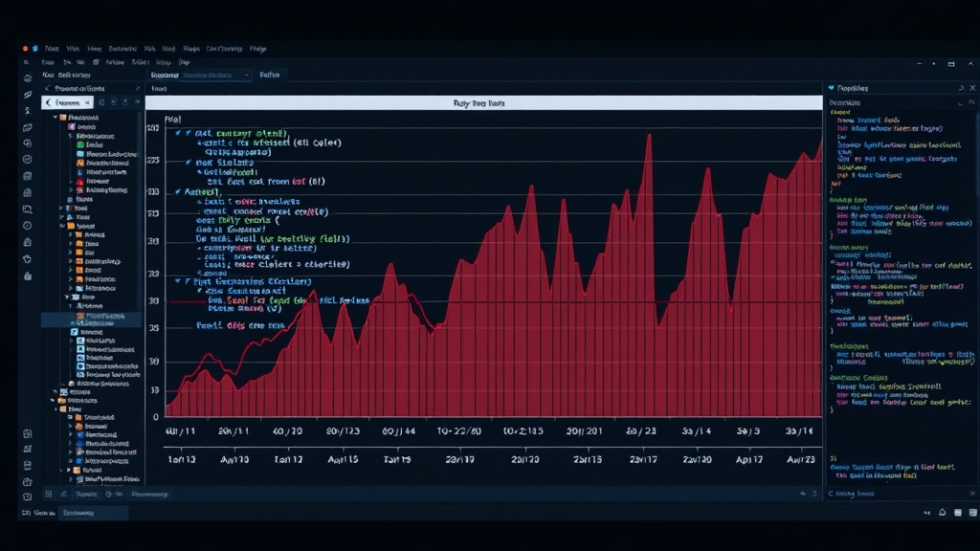Image resolution: width=980 pixels, height=551 pixels.
Task: Close the right properties panel with its X
Action: [972, 88]
